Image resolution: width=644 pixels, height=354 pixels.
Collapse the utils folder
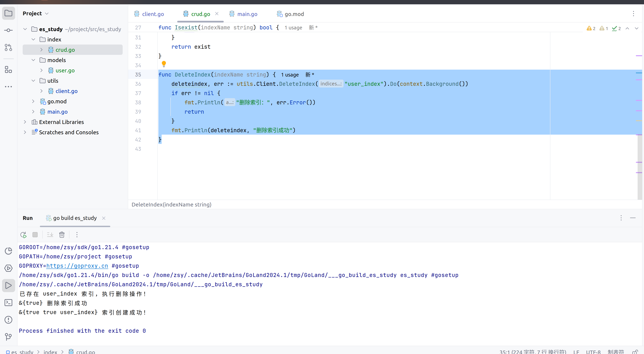point(33,81)
